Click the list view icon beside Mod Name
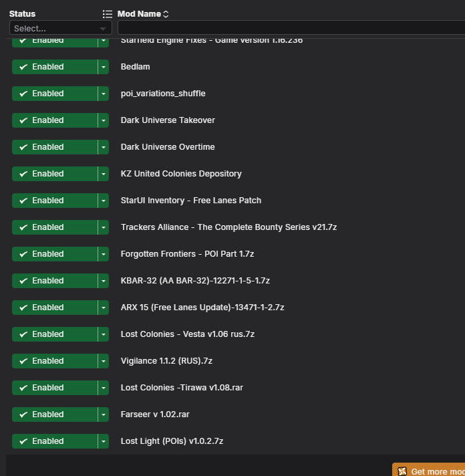 tap(108, 14)
